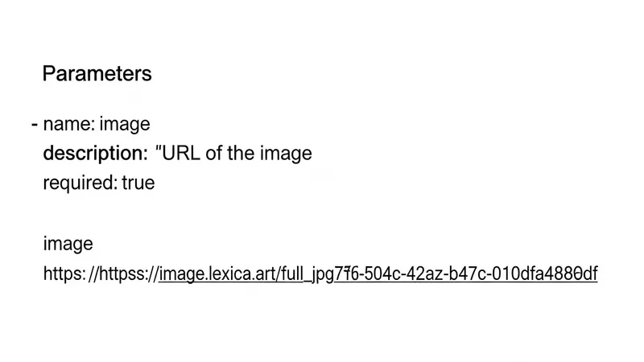The width and height of the screenshot is (644, 362).
Task: Select the "image" value on the name line
Action: coord(125,125)
